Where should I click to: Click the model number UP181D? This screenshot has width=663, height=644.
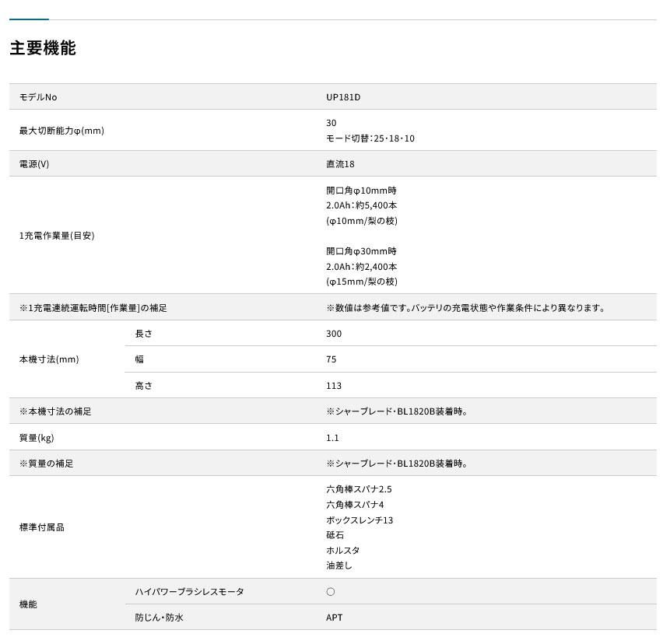343,97
